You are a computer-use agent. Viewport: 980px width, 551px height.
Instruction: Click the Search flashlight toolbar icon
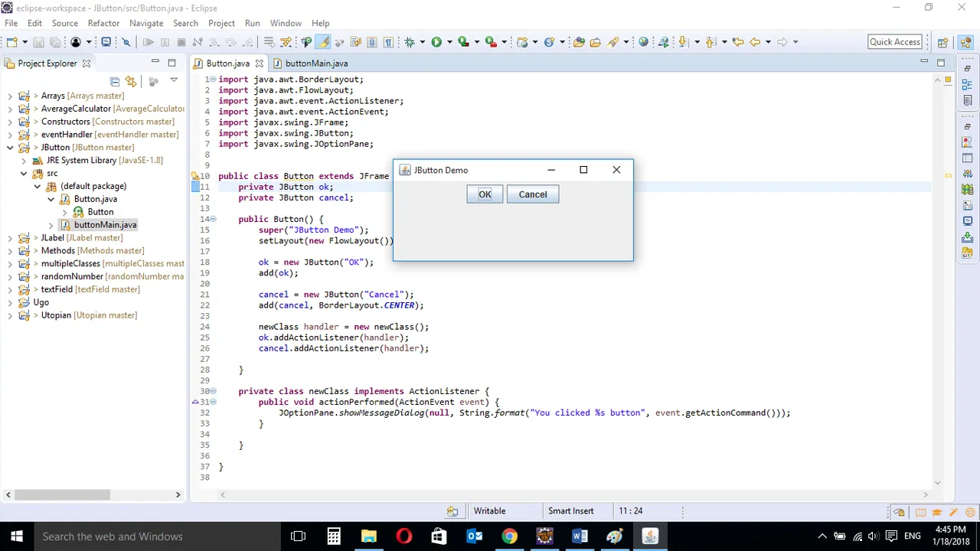613,42
